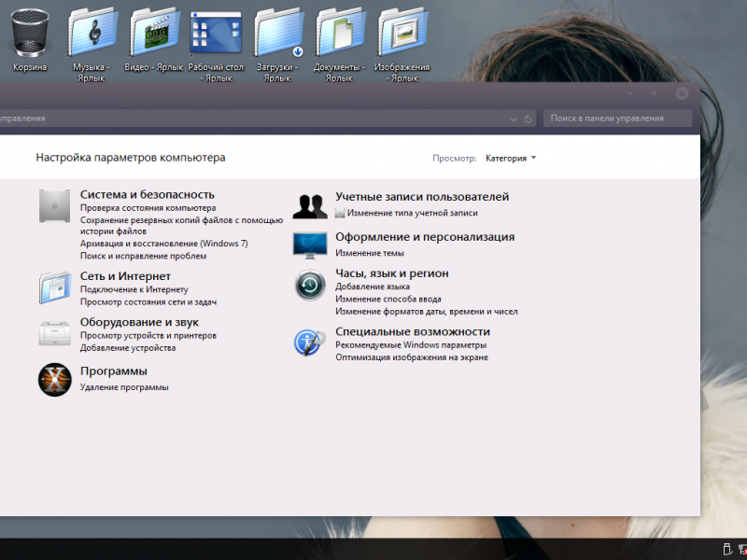Click the Сеть и Интернет category icon
This screenshot has height=560, width=747.
click(x=55, y=287)
